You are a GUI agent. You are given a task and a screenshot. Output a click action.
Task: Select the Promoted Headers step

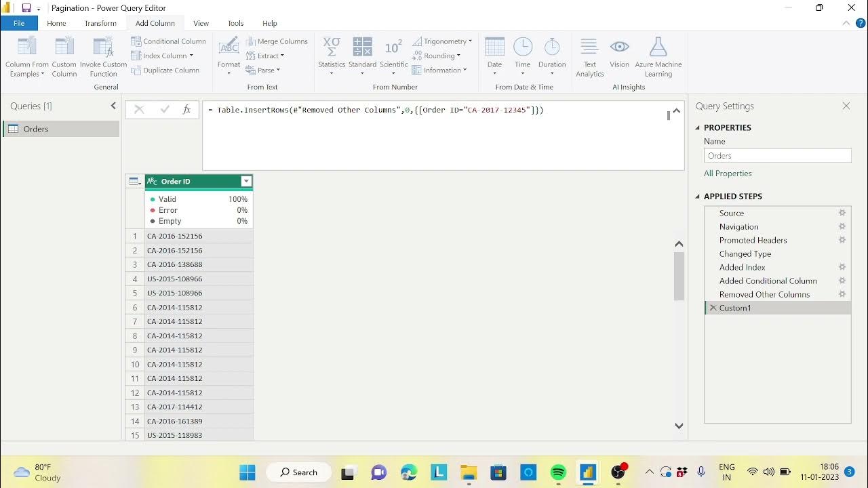[x=777, y=240]
